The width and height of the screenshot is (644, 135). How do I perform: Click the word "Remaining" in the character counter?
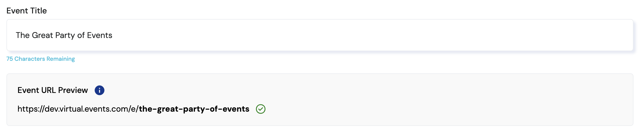click(60, 59)
